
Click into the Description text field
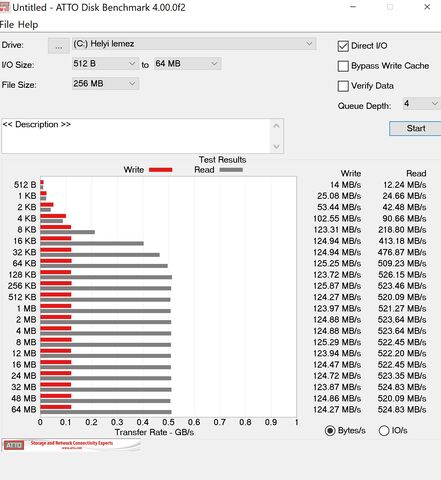coord(136,136)
